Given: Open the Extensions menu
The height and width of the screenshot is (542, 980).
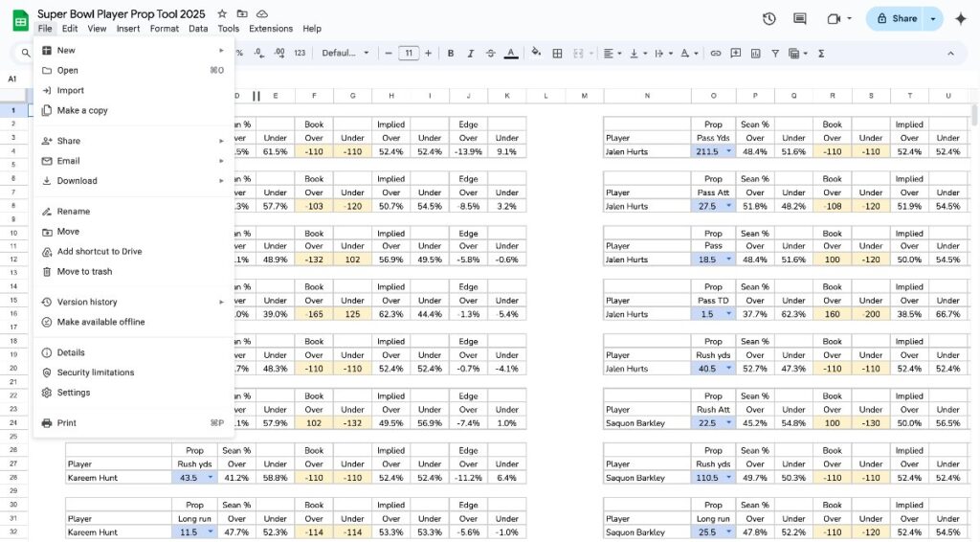Looking at the screenshot, I should coord(271,29).
